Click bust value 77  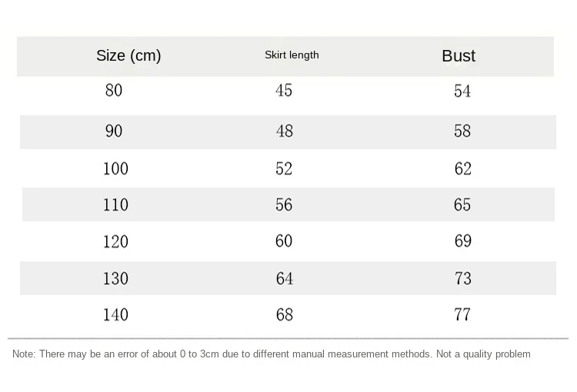462,315
